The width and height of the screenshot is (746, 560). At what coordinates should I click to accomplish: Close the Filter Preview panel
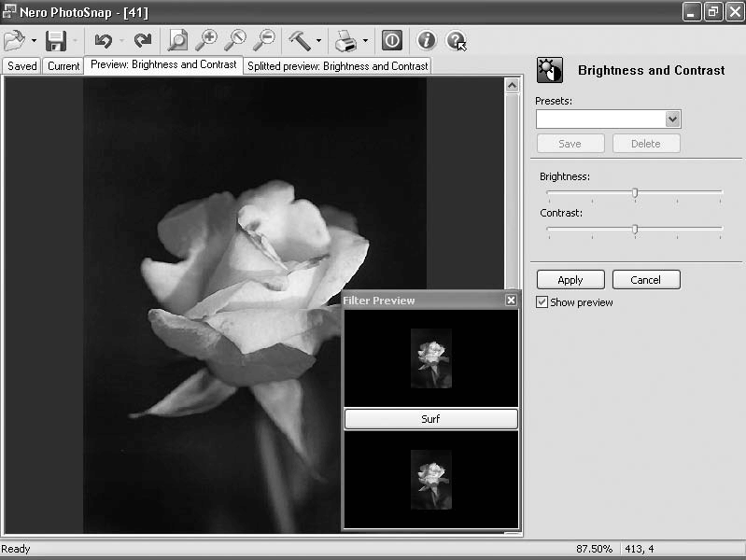[511, 301]
